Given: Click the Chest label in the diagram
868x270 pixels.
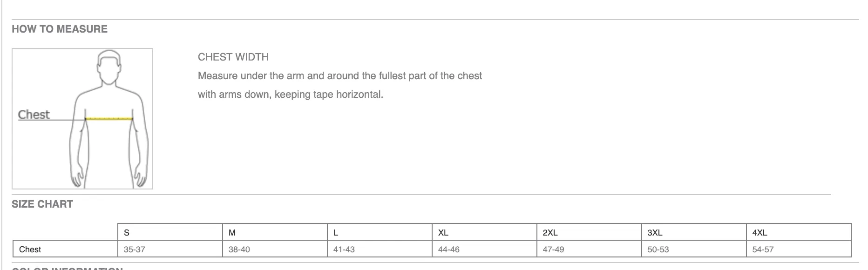Looking at the screenshot, I should 34,115.
